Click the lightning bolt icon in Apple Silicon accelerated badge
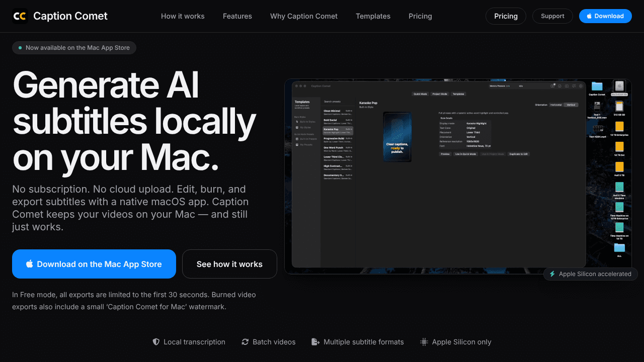Image resolution: width=644 pixels, height=362 pixels. (x=552, y=274)
